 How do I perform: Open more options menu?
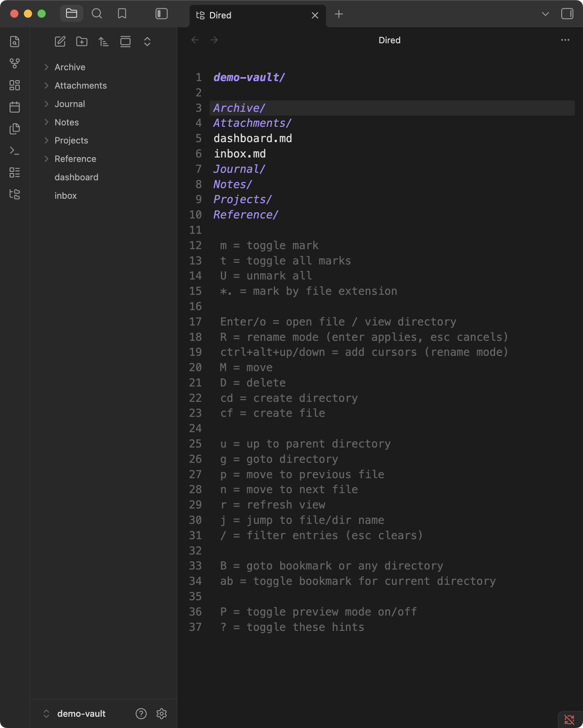565,40
